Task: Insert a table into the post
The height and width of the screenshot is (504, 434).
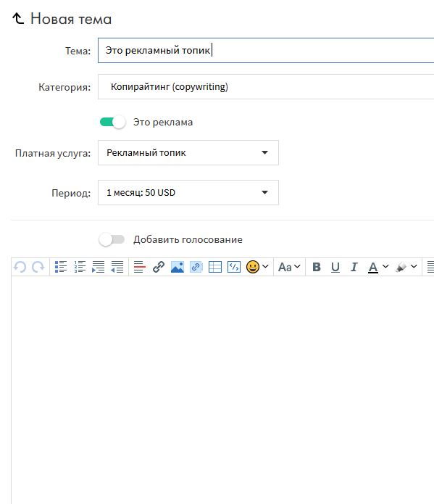Action: [215, 267]
